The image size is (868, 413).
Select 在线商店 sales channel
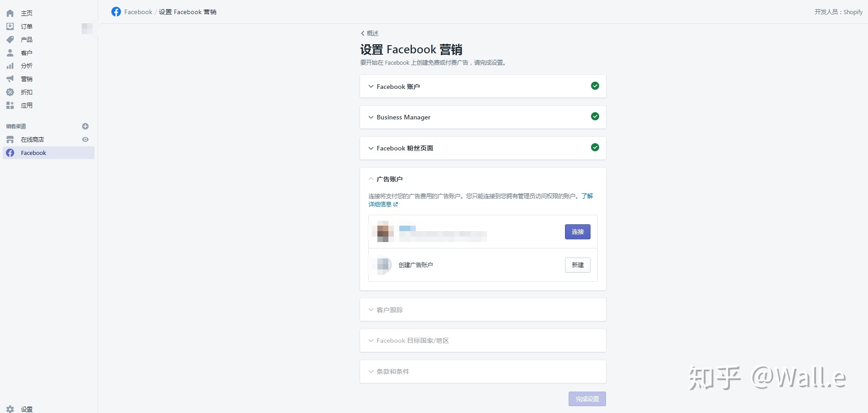pyautogui.click(x=32, y=139)
